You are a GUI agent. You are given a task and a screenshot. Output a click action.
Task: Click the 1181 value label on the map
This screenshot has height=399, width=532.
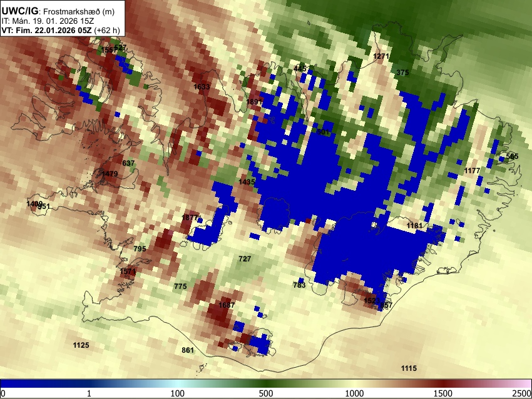pyautogui.click(x=414, y=225)
